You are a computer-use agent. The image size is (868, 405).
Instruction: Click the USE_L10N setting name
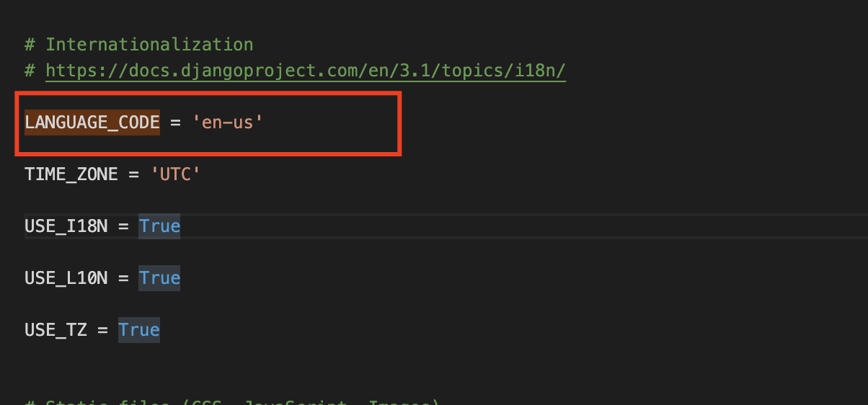(66, 278)
